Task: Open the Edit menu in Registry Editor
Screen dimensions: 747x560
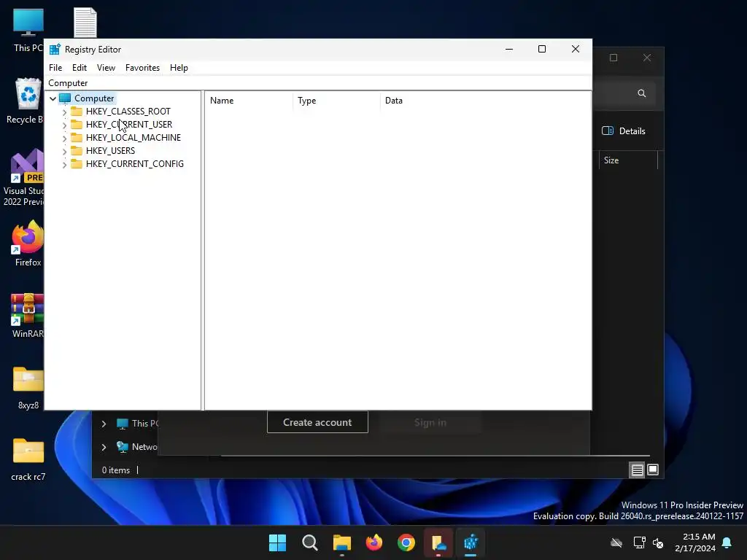Action: (79, 68)
